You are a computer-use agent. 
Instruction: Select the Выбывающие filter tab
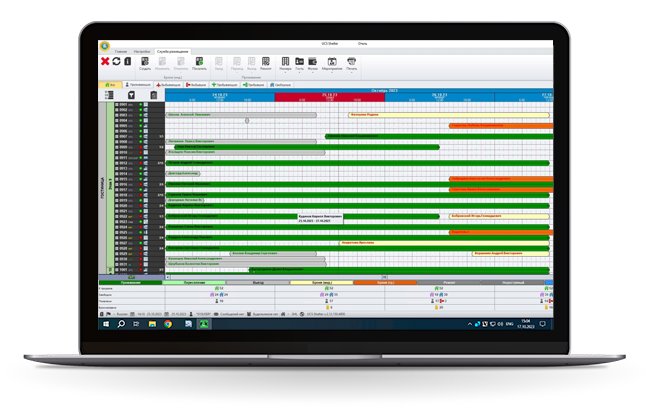(169, 85)
